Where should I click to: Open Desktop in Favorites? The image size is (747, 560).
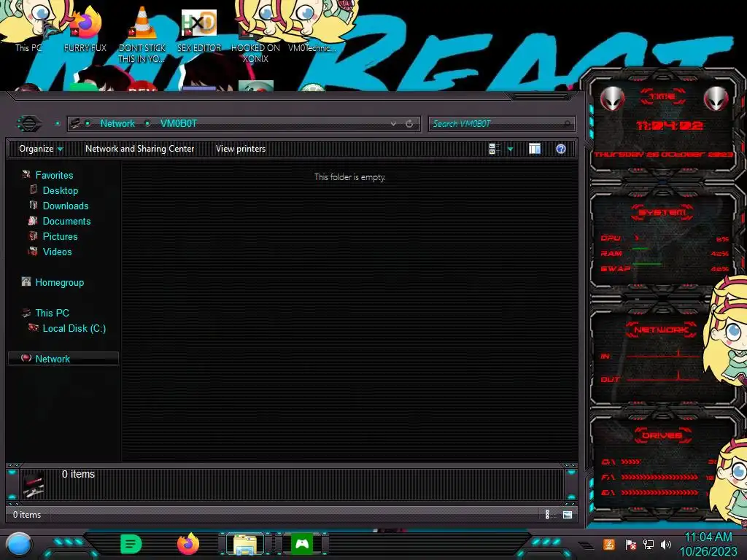61,190
